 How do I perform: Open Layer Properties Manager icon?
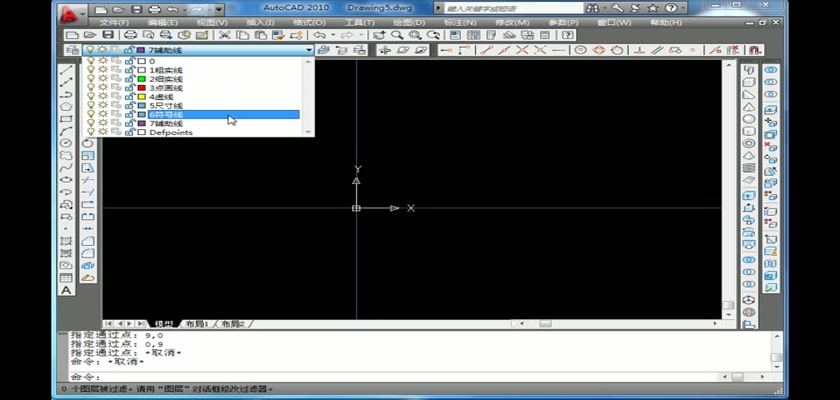coord(71,50)
